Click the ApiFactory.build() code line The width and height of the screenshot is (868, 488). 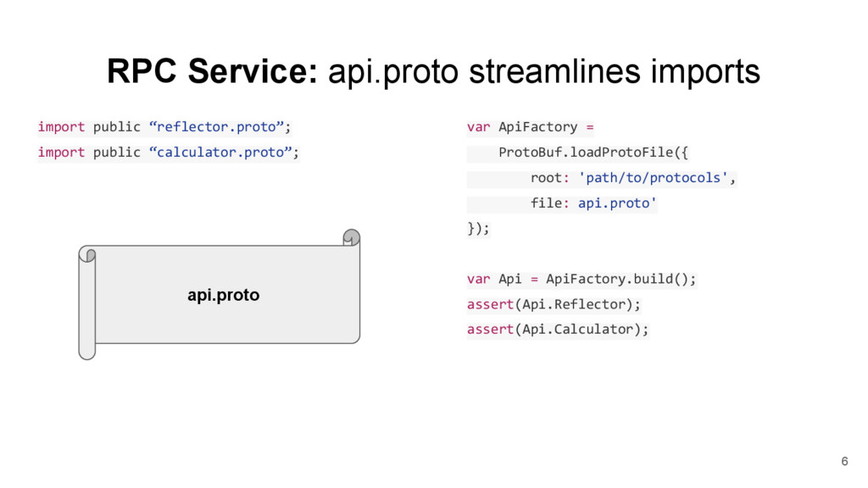tap(581, 279)
